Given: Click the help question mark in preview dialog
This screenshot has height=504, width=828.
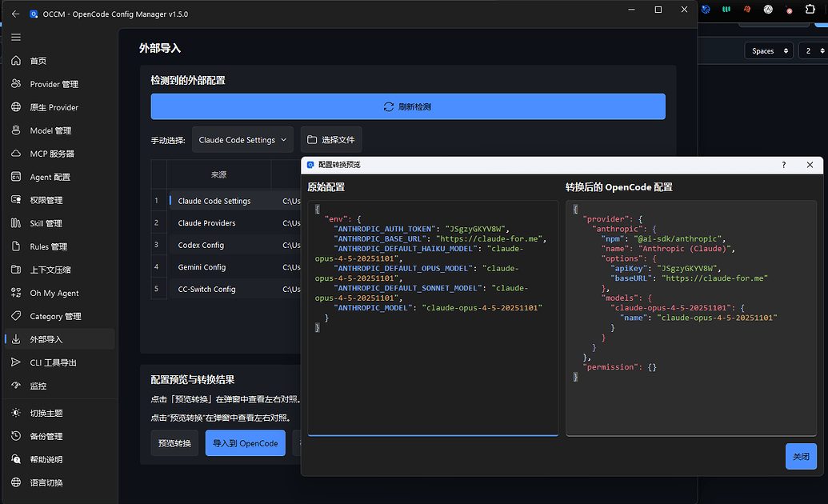Looking at the screenshot, I should point(784,165).
